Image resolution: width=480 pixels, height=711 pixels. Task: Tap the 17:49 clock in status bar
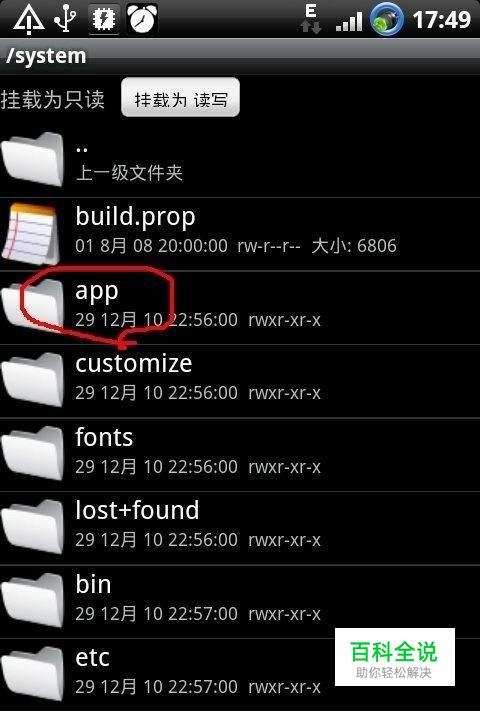[441, 20]
